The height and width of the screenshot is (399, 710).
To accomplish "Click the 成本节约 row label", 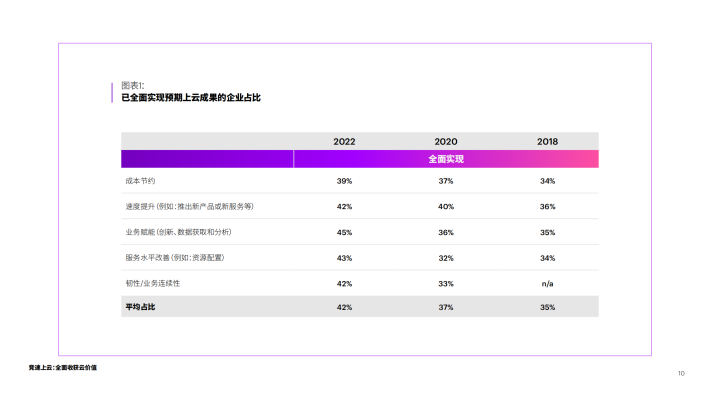I will point(140,181).
